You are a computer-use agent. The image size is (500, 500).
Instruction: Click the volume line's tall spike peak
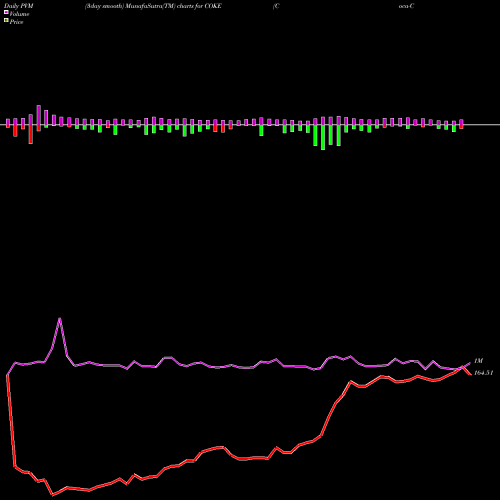(x=60, y=319)
